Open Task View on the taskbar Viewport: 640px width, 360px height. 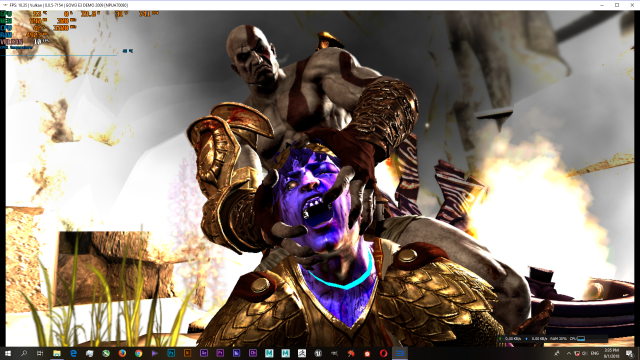pyautogui.click(x=40, y=353)
